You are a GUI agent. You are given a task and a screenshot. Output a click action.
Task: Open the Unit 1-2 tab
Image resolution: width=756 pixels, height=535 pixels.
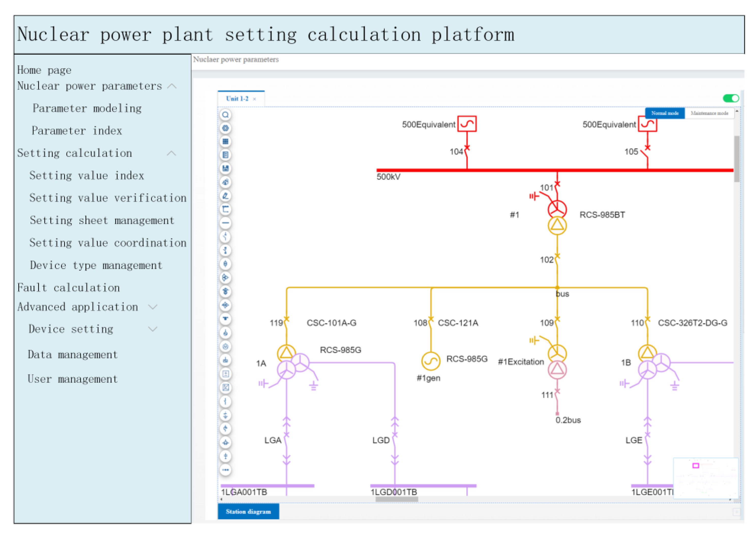click(x=237, y=99)
